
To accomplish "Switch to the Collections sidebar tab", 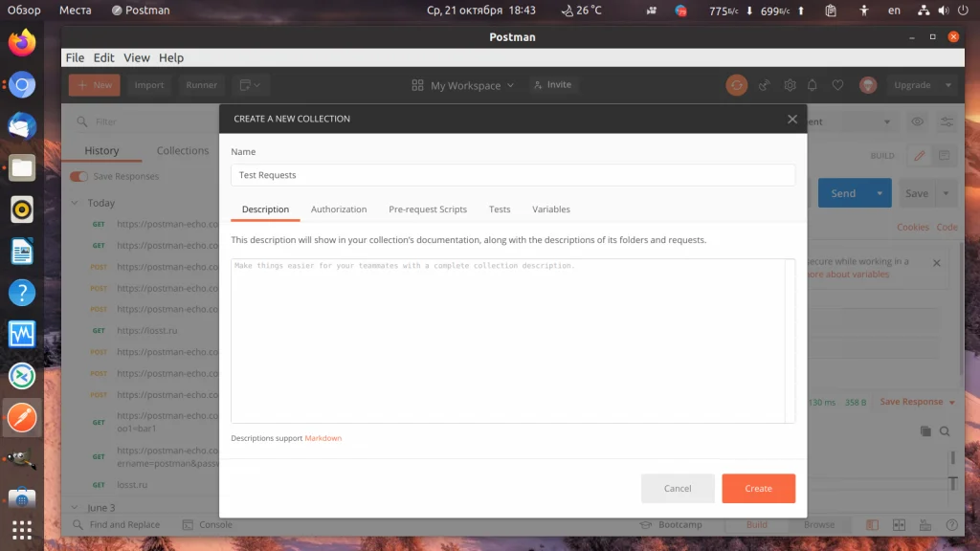I will click(183, 150).
